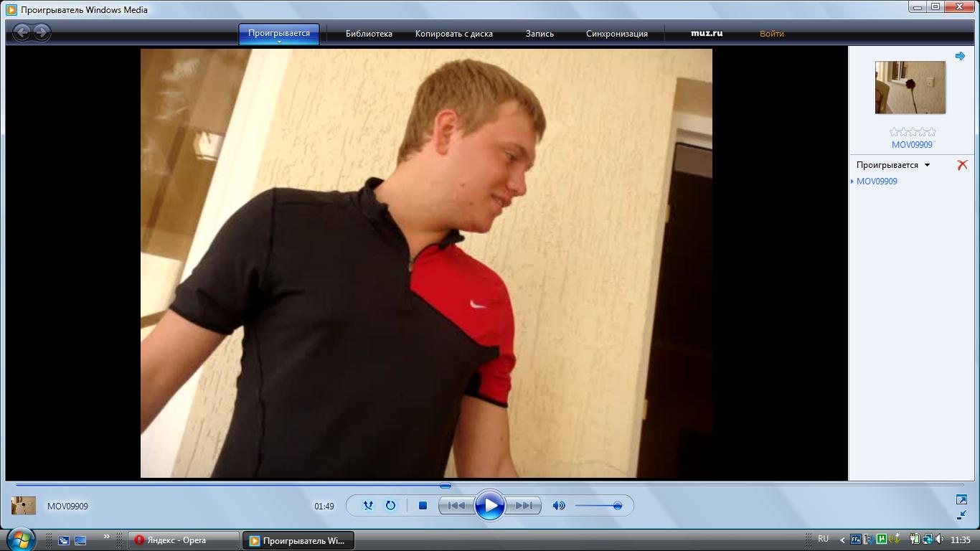Rate the video using the star rating
Image resolution: width=980 pixels, height=551 pixels.
(x=913, y=132)
